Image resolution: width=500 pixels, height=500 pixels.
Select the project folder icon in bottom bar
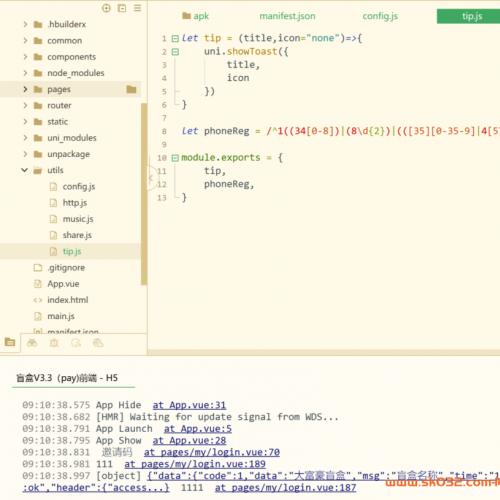tap(10, 342)
